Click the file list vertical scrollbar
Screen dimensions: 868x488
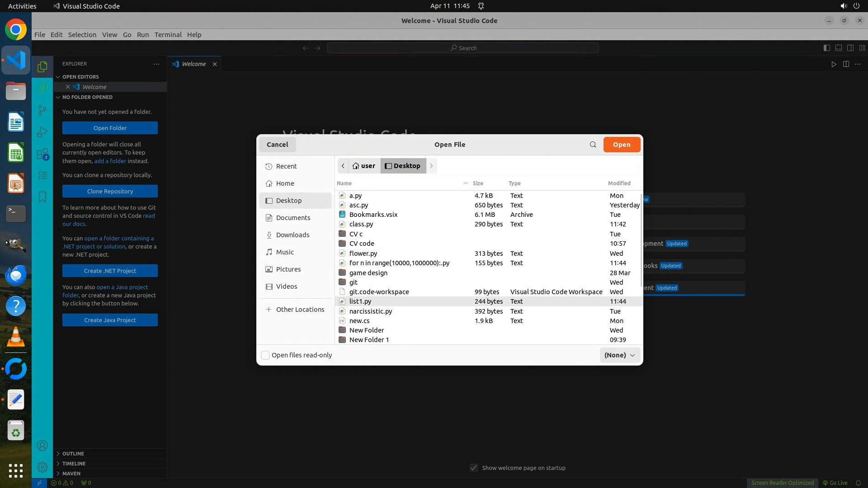click(x=641, y=239)
